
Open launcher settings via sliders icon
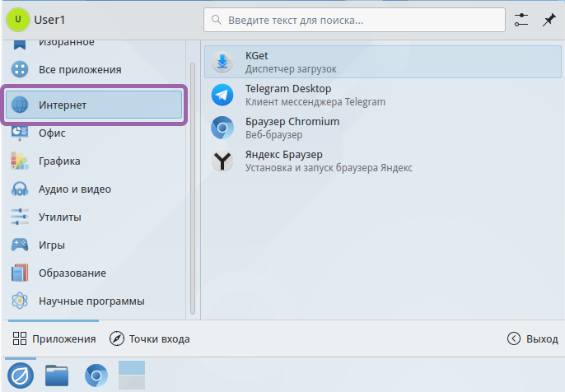click(521, 20)
